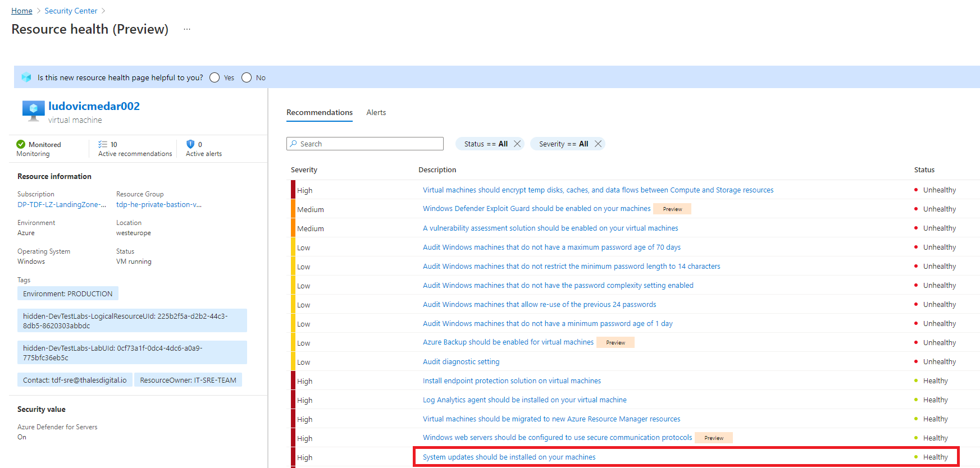Open minimum password length 14 characters audit

(x=571, y=266)
